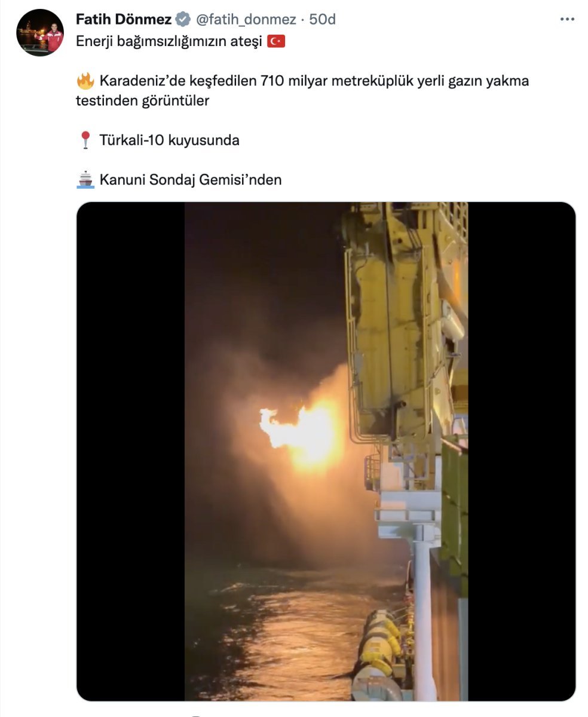Click the "Türkali-10 kuyusunda" text line
The height and width of the screenshot is (717, 588).
pos(170,140)
